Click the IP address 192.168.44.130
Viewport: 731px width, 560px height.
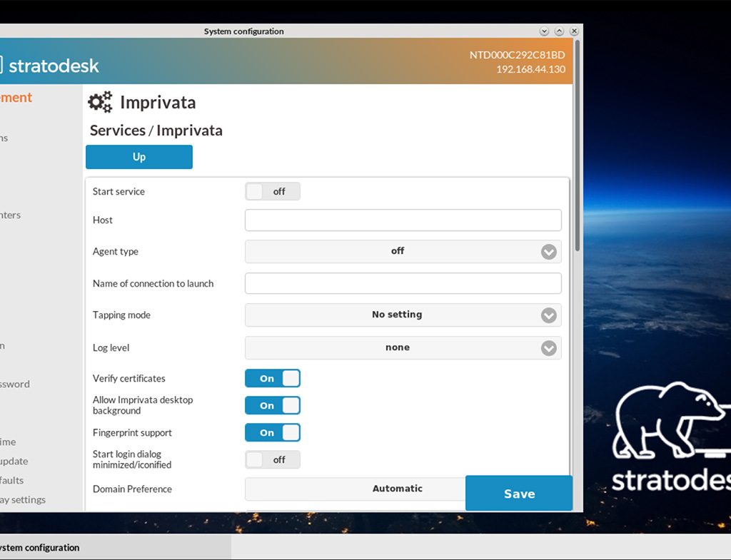coord(530,69)
